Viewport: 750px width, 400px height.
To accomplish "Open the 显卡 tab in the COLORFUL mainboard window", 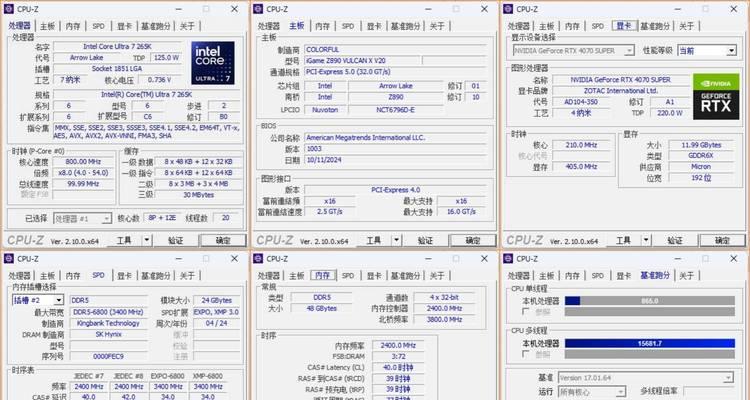I will (374, 26).
